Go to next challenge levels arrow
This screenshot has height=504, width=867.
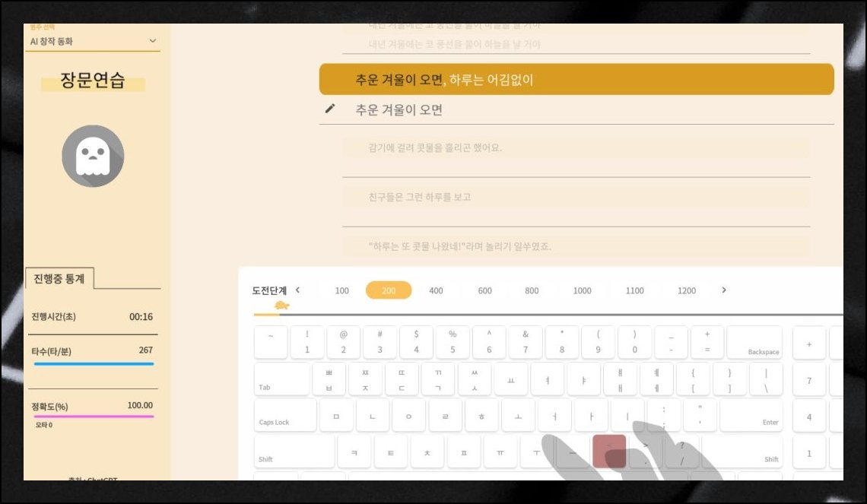[x=724, y=290]
